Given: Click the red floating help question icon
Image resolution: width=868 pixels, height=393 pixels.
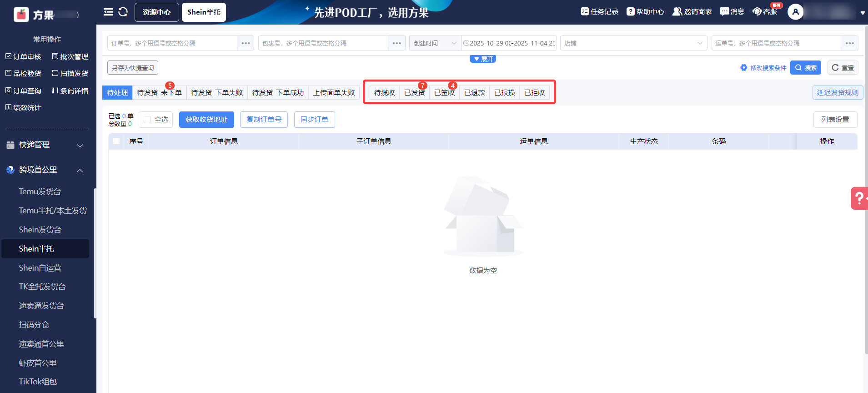Looking at the screenshot, I should pos(859,198).
